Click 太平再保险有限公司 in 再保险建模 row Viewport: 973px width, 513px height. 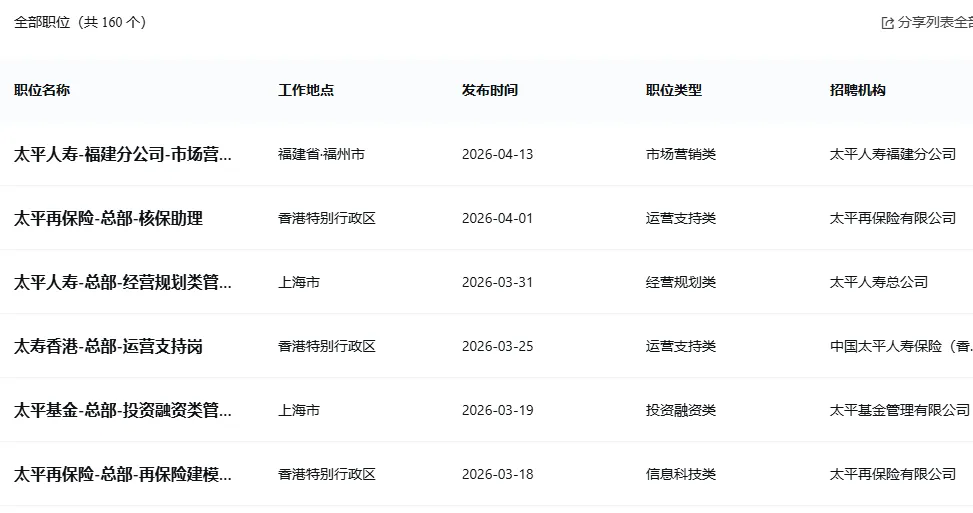coord(893,474)
